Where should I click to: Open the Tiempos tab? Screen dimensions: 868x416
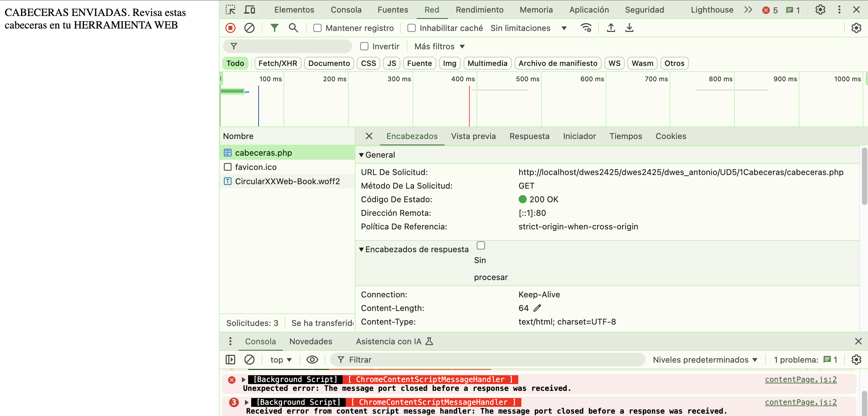click(x=626, y=136)
